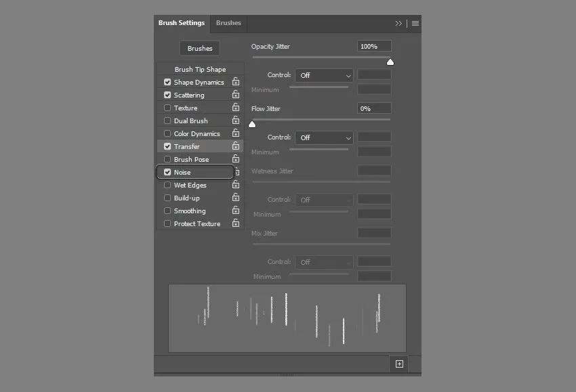Click the lock icon beside Scattering
576x392 pixels.
(236, 95)
